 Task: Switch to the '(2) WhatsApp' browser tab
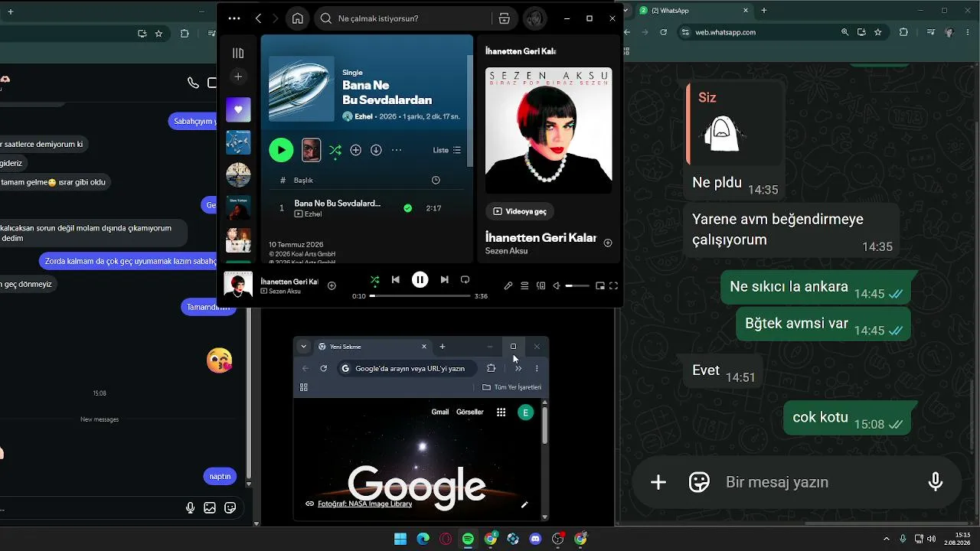pyautogui.click(x=693, y=11)
